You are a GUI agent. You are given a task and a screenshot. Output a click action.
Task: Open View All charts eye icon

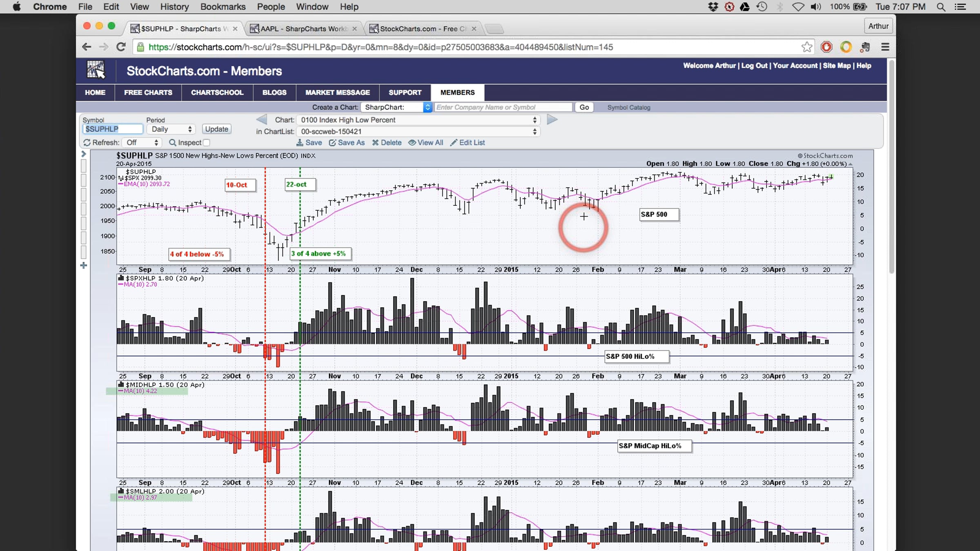426,142
